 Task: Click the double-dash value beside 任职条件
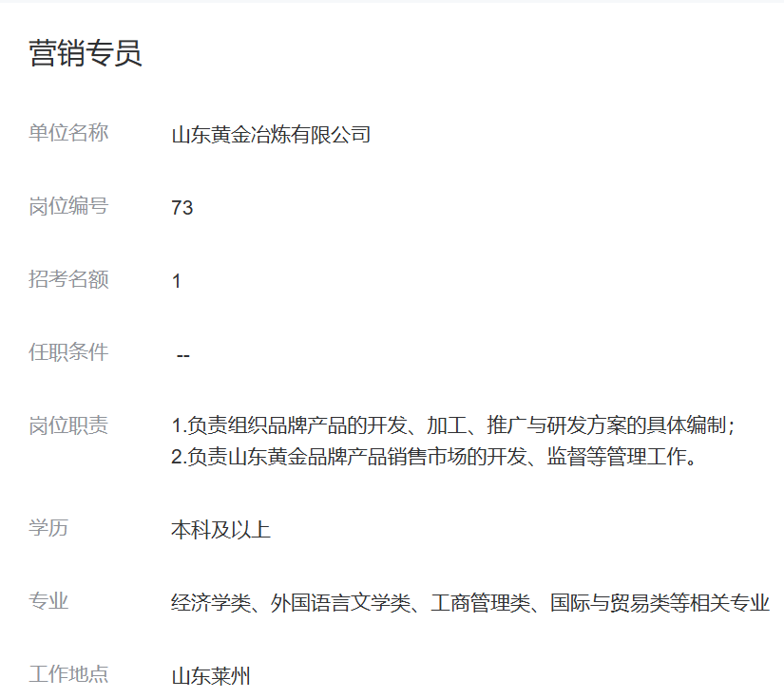pos(183,355)
